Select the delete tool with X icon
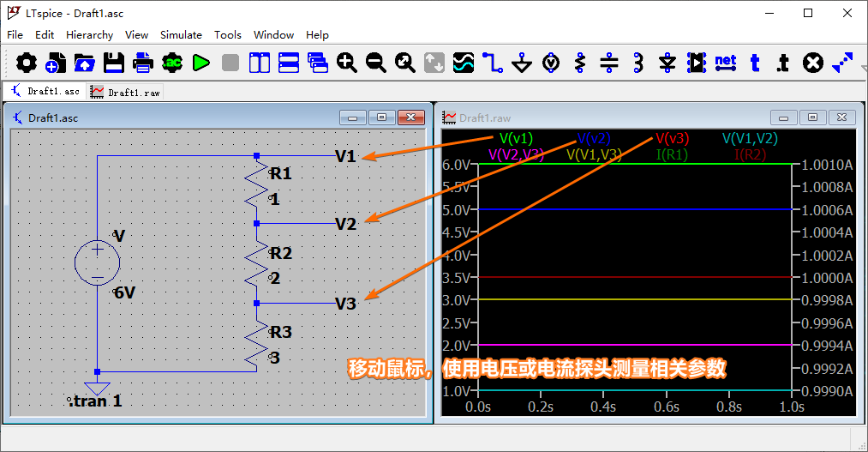The image size is (868, 452). 812,63
